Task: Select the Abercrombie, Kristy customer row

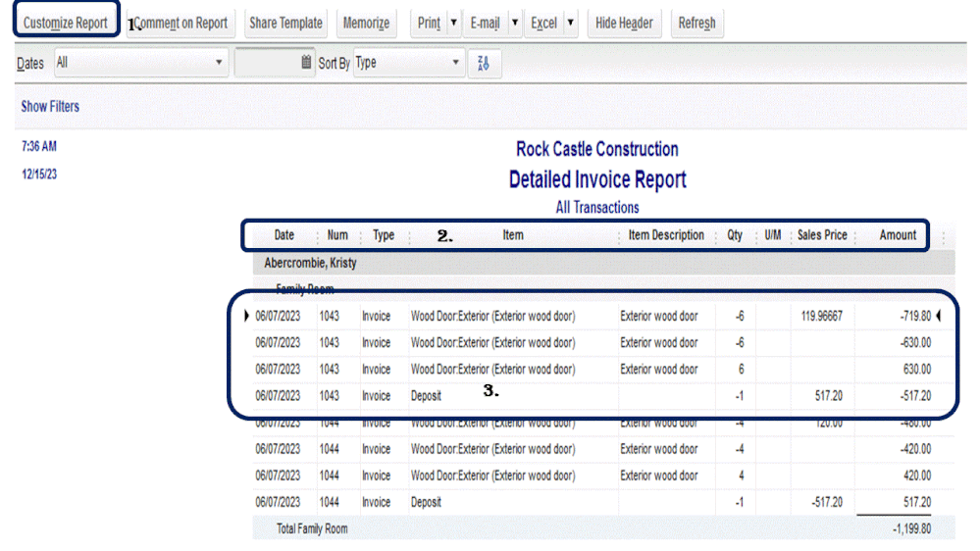Action: click(x=603, y=263)
